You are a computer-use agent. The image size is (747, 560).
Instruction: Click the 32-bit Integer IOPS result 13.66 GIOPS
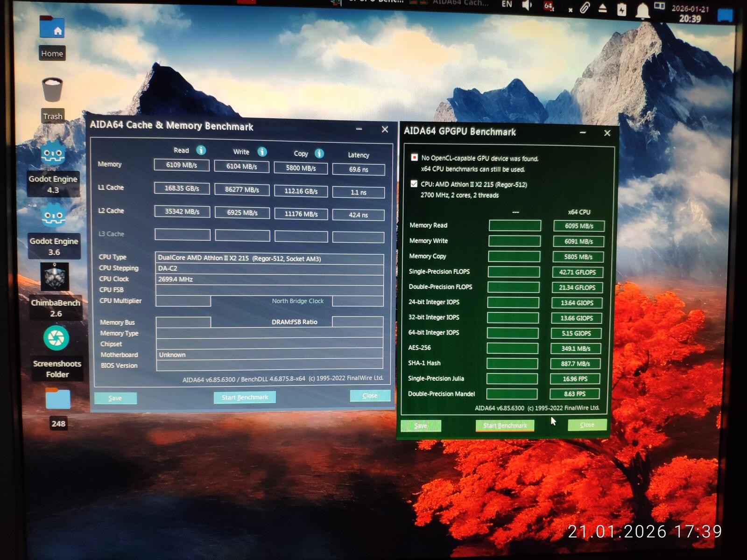click(x=577, y=318)
